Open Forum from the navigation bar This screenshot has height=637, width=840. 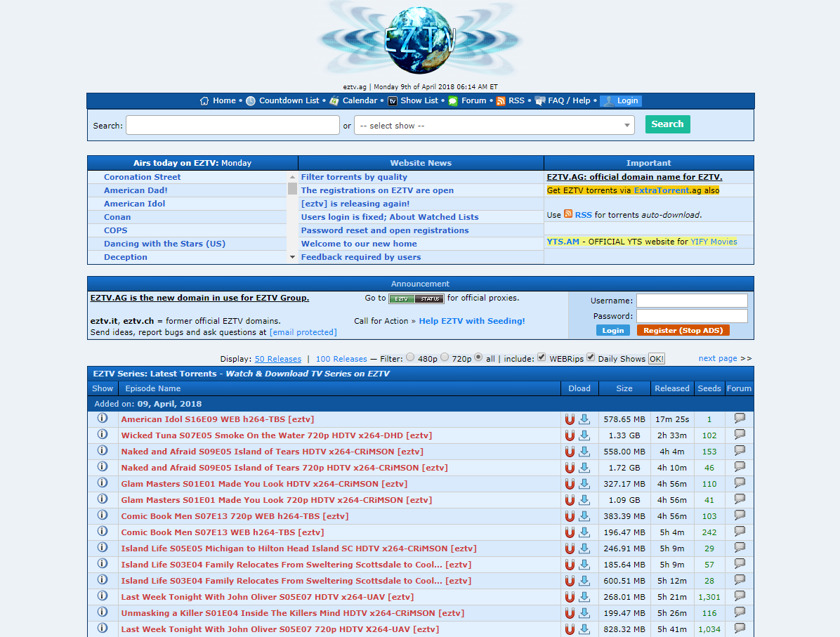(473, 100)
